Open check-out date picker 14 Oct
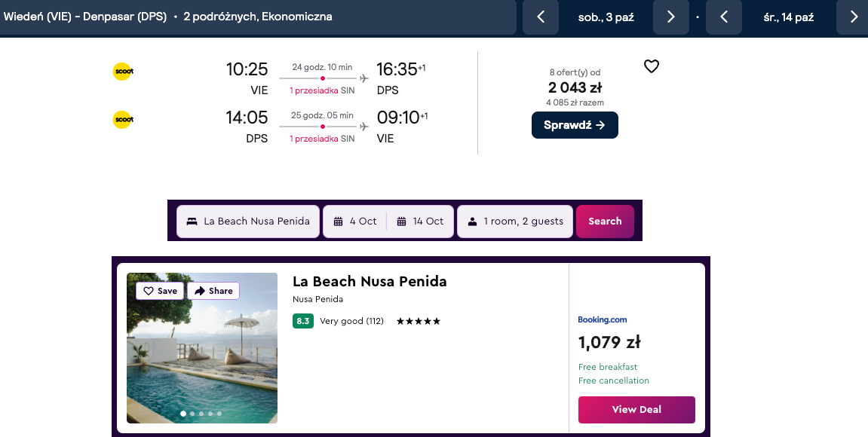The width and height of the screenshot is (868, 437). (x=421, y=222)
